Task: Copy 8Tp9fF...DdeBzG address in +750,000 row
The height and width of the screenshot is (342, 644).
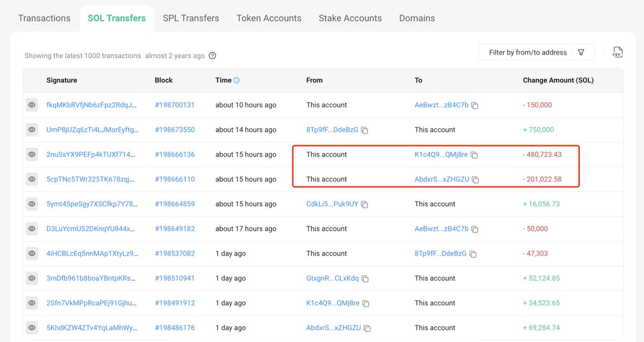Action: click(x=364, y=130)
